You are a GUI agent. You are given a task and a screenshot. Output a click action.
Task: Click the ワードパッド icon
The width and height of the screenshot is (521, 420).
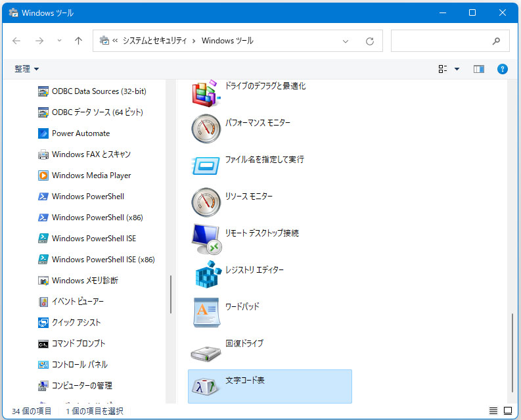206,313
